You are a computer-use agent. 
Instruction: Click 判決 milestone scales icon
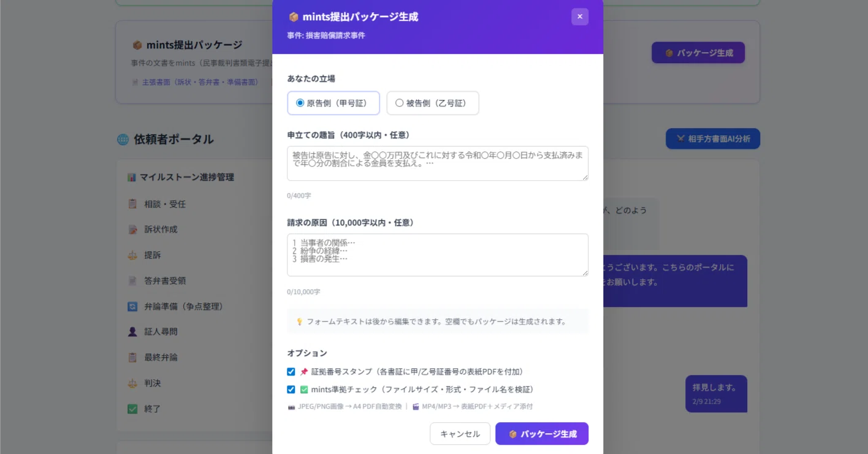click(x=132, y=383)
